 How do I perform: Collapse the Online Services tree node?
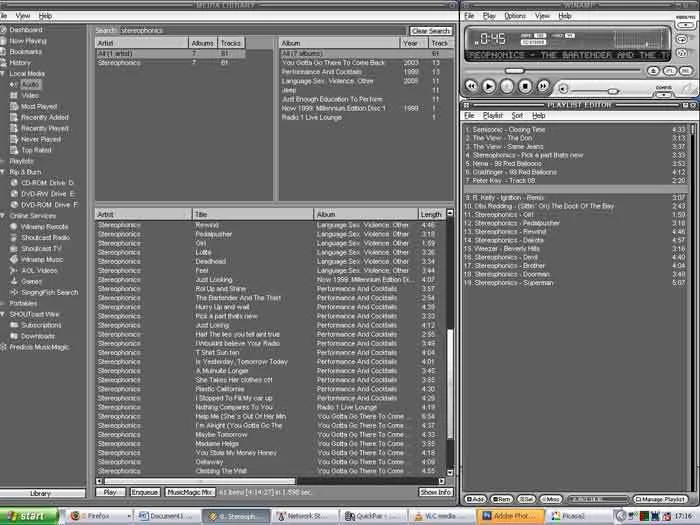3,216
